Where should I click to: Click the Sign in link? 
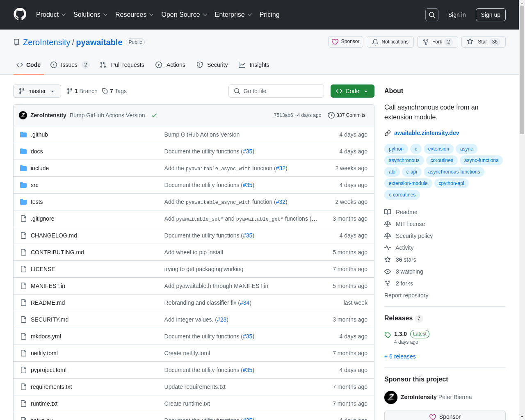coord(457,15)
